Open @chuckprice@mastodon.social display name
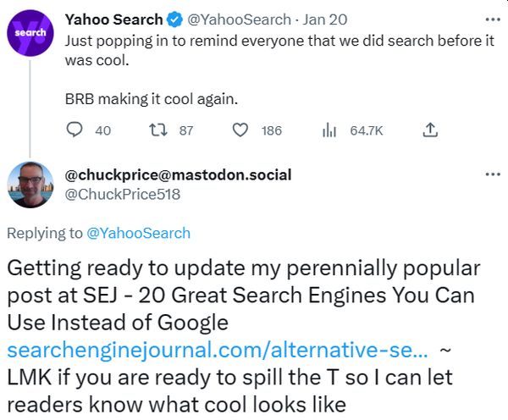The width and height of the screenshot is (508, 420). 178,175
